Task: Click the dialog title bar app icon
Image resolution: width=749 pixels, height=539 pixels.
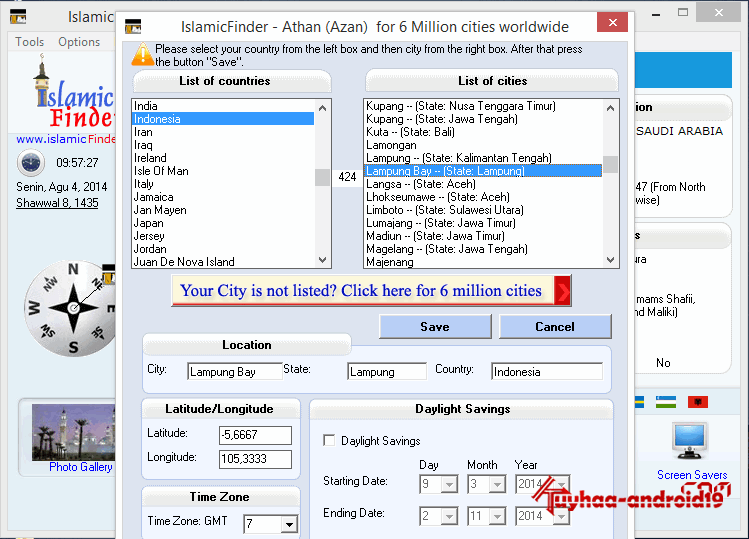Action: click(133, 26)
